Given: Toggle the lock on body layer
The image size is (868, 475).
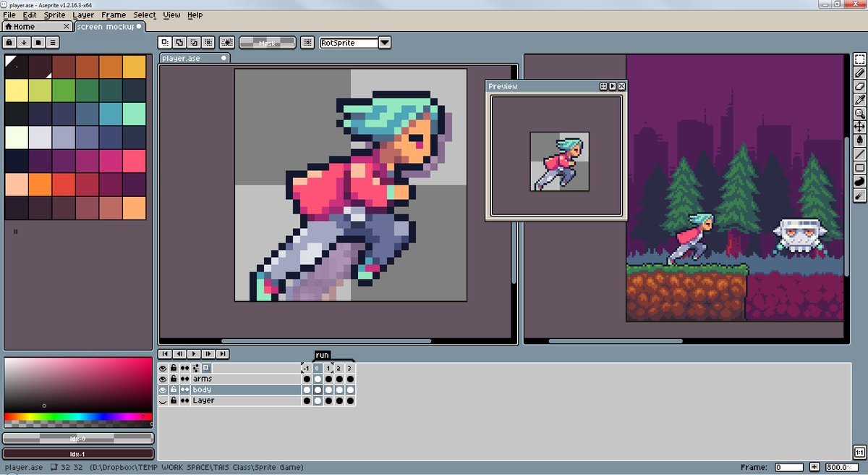Looking at the screenshot, I should [174, 390].
